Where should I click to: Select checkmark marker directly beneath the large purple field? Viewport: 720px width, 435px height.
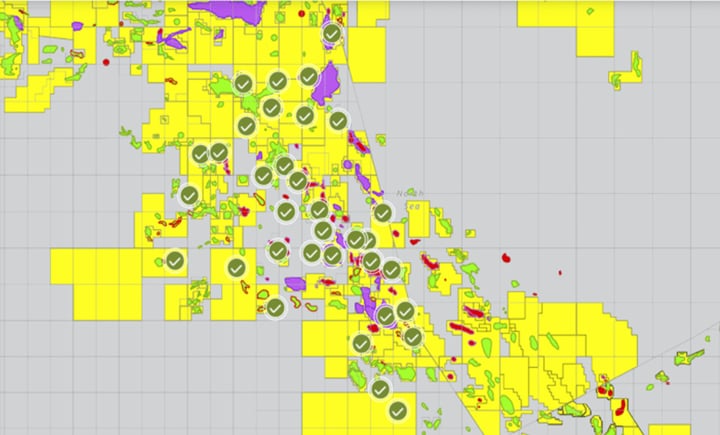pyautogui.click(x=338, y=121)
